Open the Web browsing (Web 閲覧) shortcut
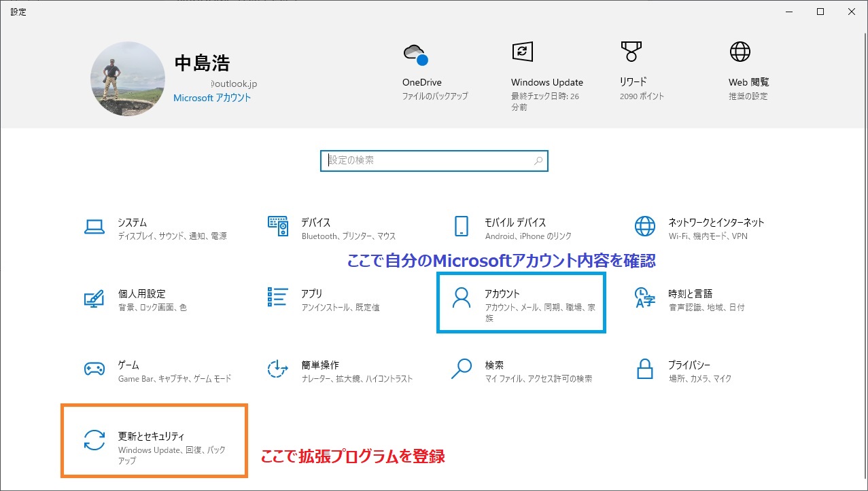 point(740,52)
